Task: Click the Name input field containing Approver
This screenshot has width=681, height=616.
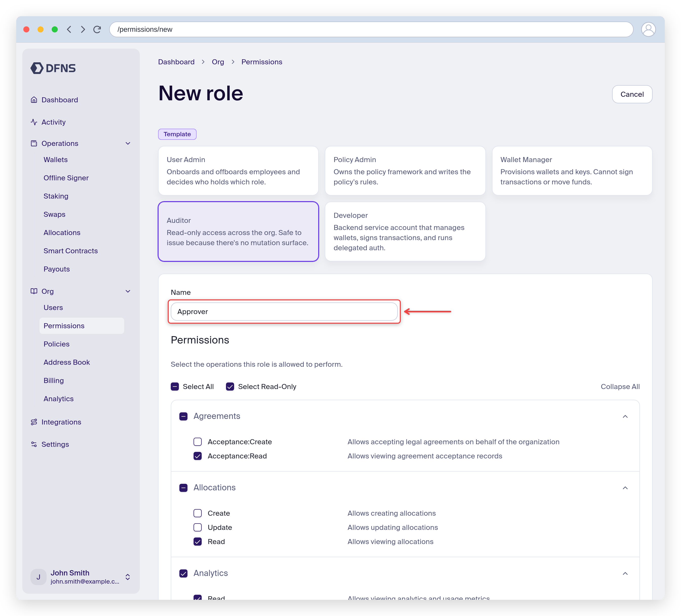Action: click(x=284, y=311)
